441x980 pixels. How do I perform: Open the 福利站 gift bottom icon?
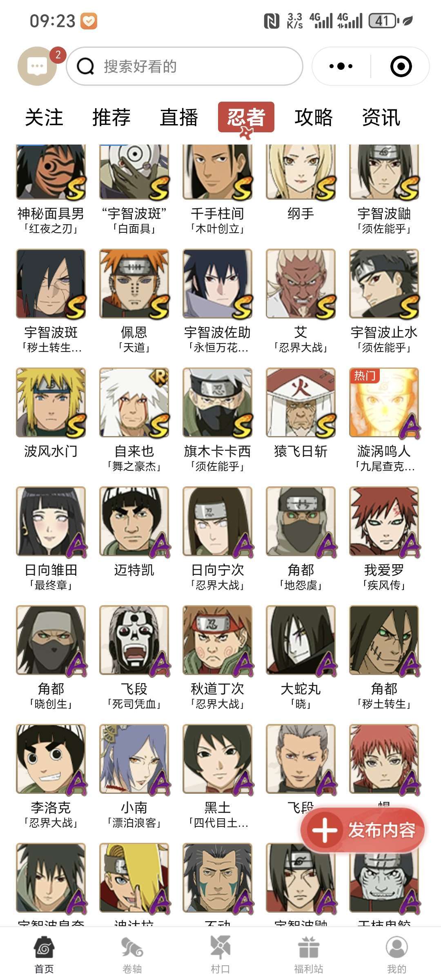(309, 955)
